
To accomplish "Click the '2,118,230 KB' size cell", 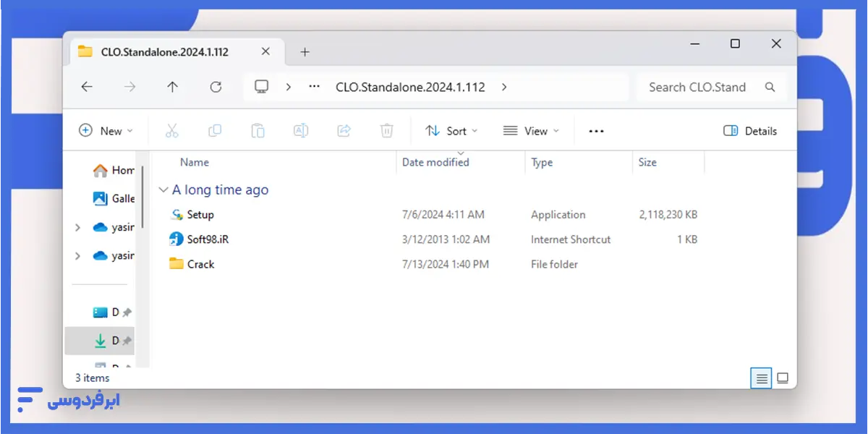I will [668, 215].
